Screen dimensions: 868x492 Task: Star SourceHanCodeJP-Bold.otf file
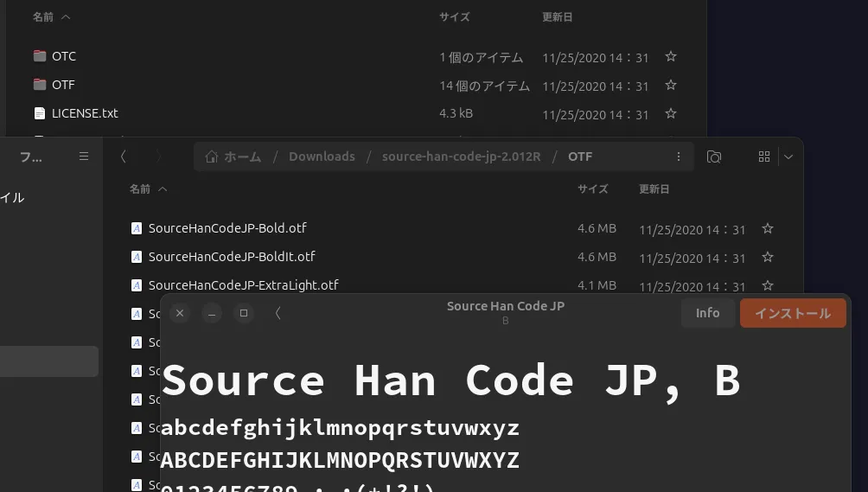click(x=767, y=228)
